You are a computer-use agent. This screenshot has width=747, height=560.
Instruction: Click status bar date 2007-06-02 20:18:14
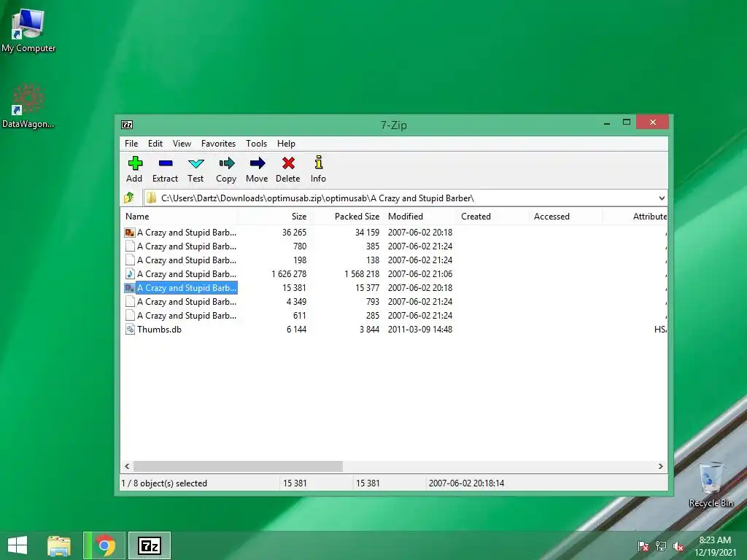point(466,483)
